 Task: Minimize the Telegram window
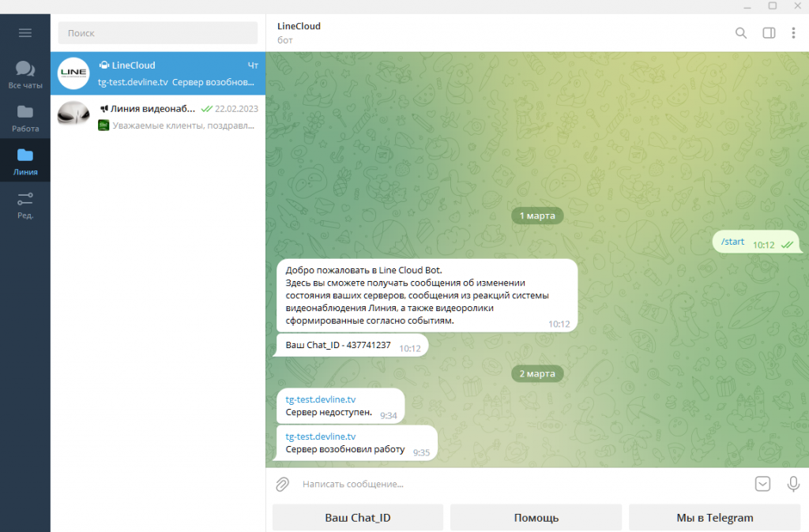(x=747, y=6)
